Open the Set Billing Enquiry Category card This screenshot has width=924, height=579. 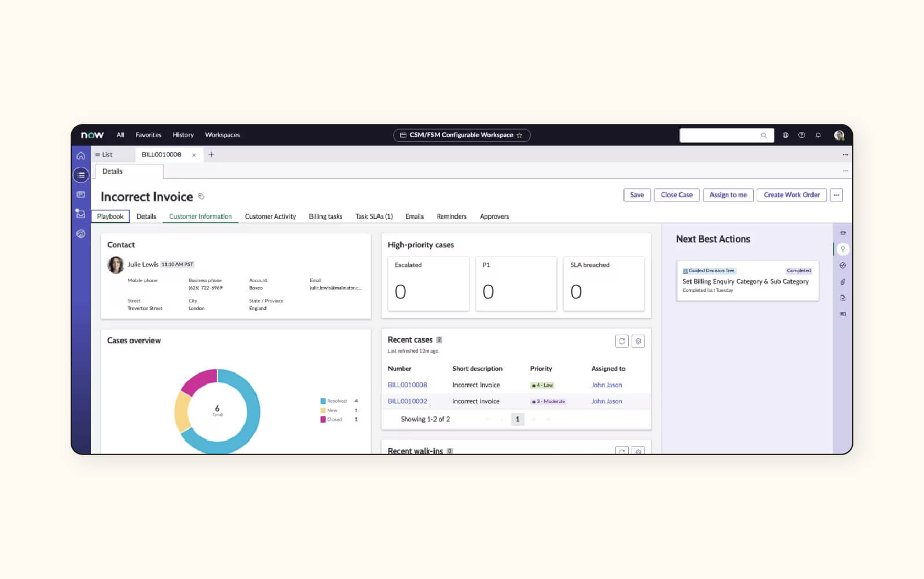click(x=747, y=281)
